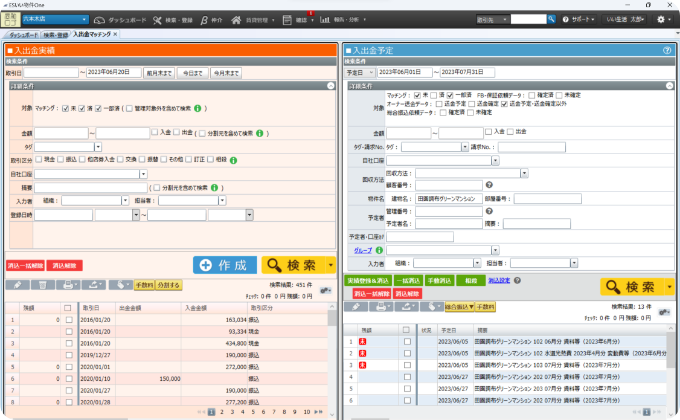Click the export icon in 入出金実績 toolbar

(94, 285)
